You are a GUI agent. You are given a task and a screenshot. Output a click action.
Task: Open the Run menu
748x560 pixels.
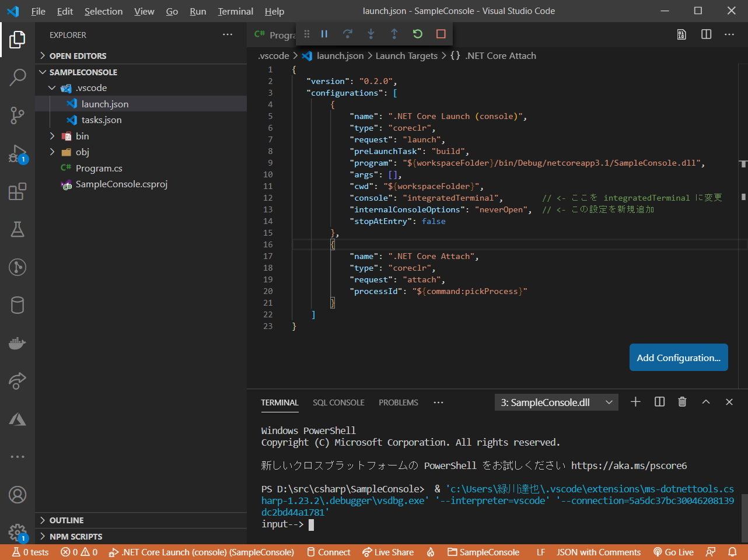[x=198, y=11]
